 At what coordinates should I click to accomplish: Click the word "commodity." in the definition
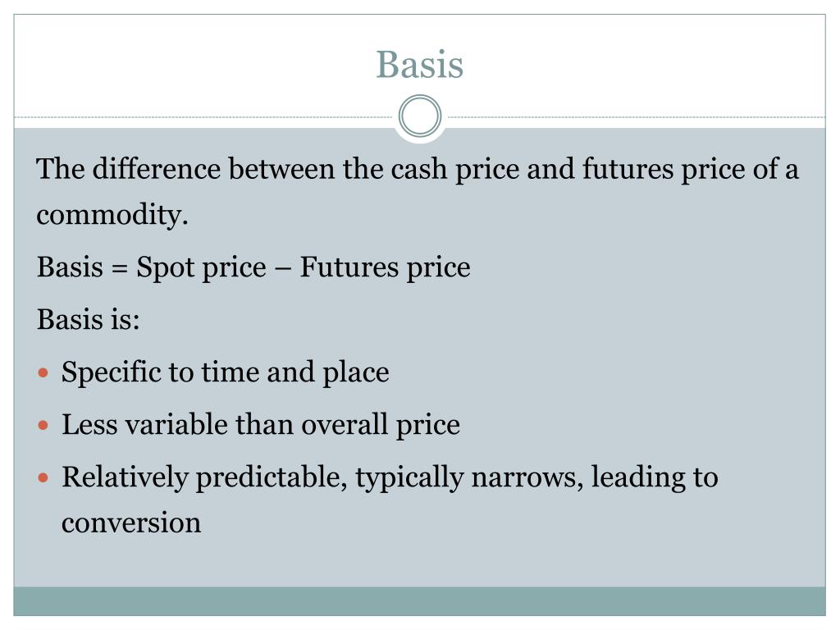coord(112,216)
